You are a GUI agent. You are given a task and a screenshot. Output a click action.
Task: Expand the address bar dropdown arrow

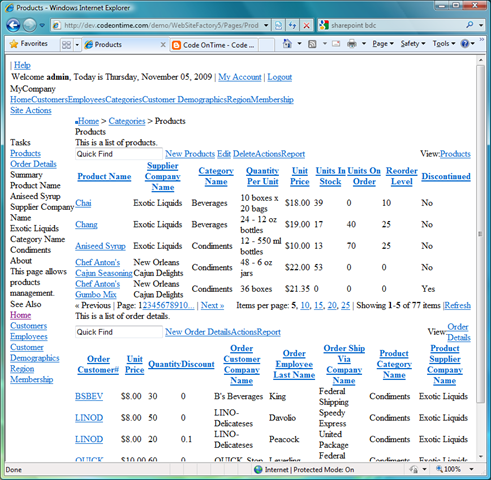266,25
